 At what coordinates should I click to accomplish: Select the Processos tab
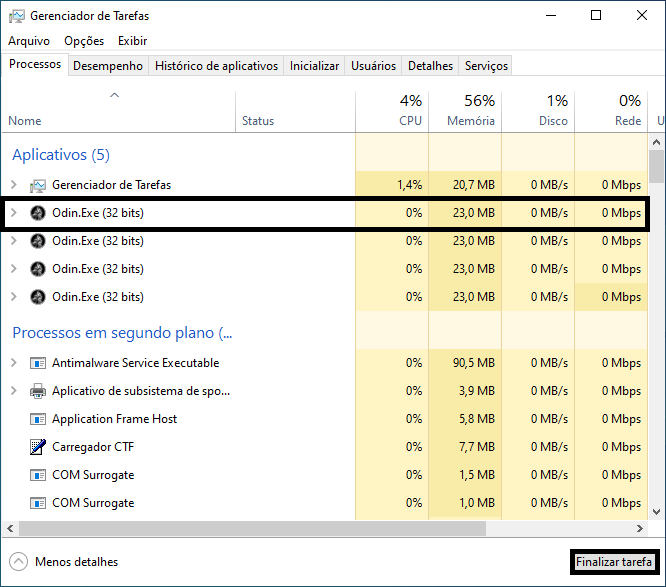pos(35,64)
